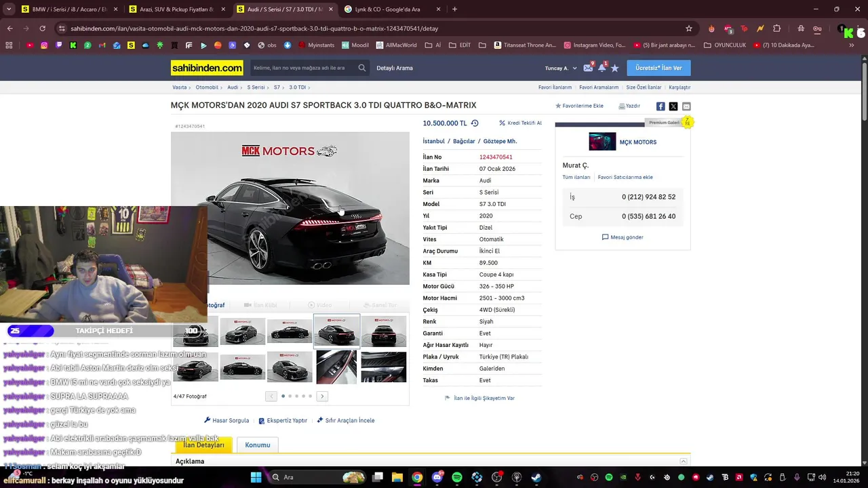The height and width of the screenshot is (488, 868).
Task: Open the messages envelope icon in header
Action: pos(588,68)
